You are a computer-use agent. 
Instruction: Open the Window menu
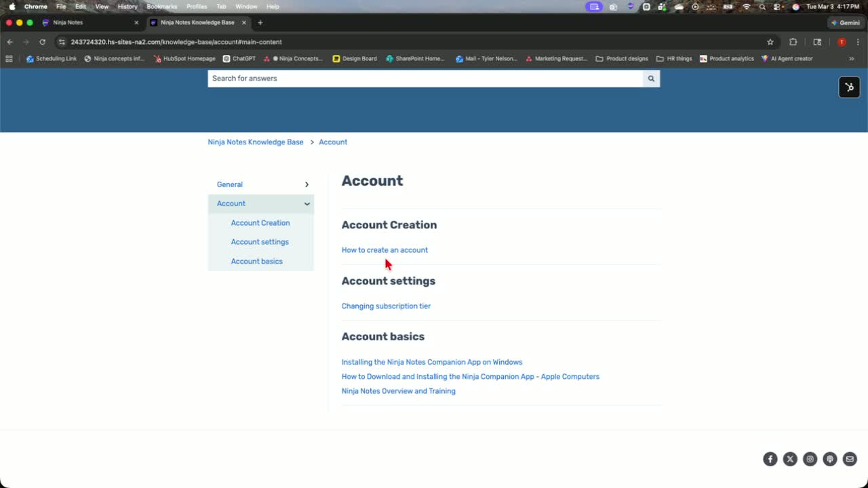pyautogui.click(x=246, y=7)
